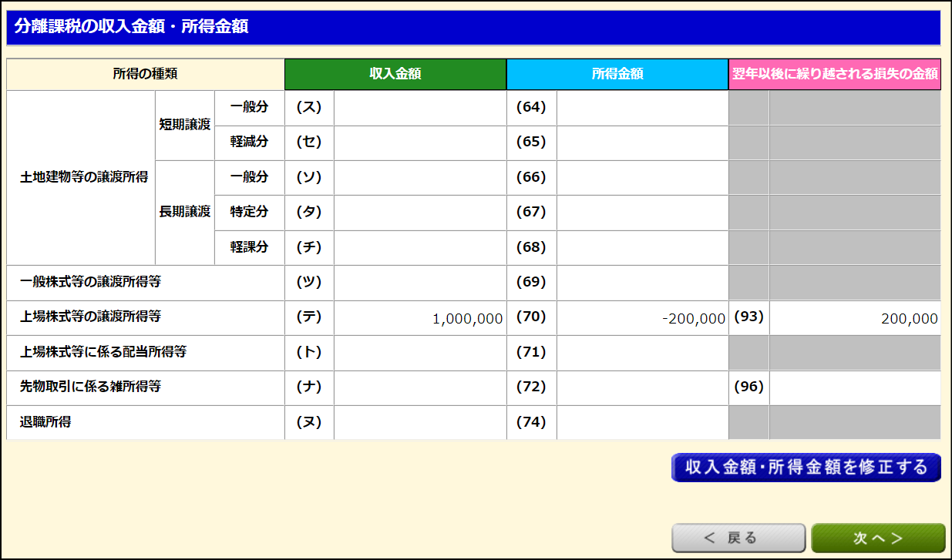Click the 収入金額 green column header

(x=395, y=75)
